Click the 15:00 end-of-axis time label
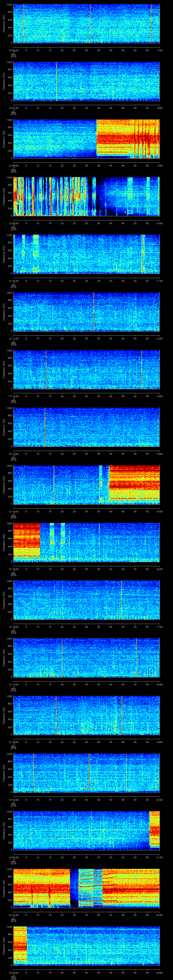This screenshot has height=980, width=173. [x=160, y=512]
